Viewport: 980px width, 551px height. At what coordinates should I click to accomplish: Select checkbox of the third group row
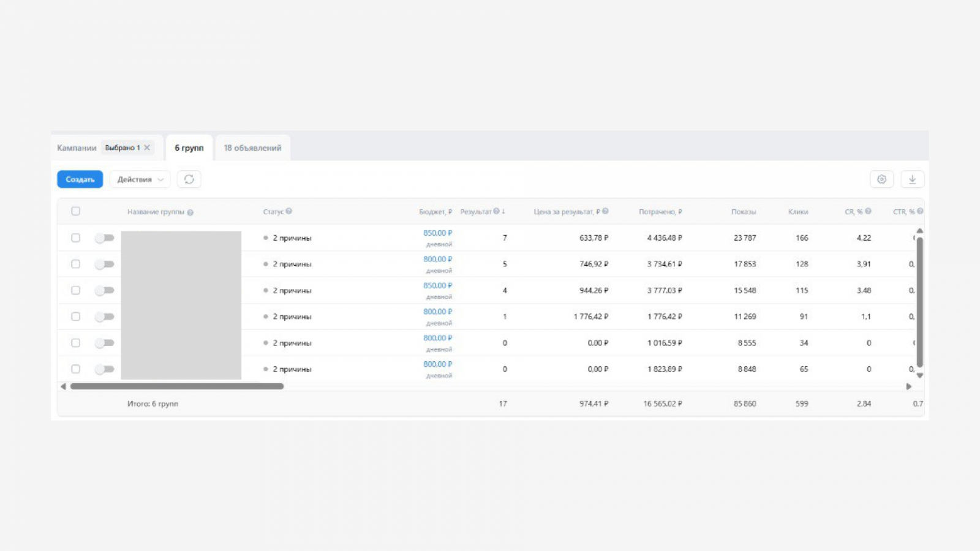(x=75, y=290)
